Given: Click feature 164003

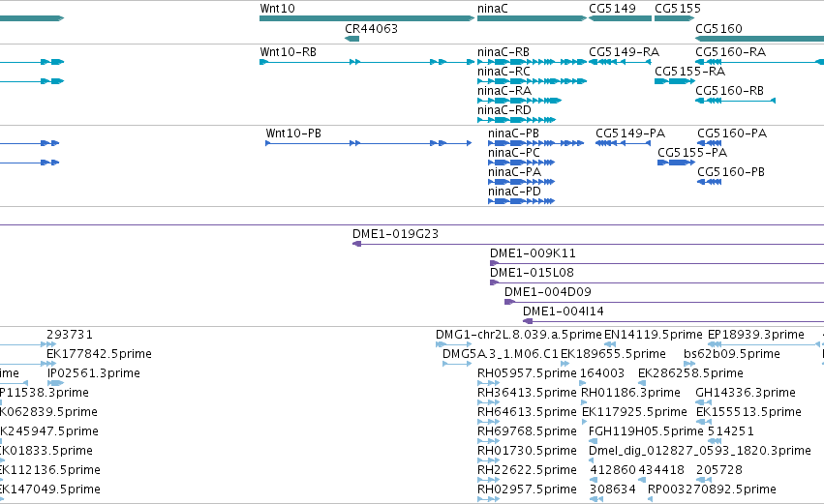Looking at the screenshot, I should 583,383.
